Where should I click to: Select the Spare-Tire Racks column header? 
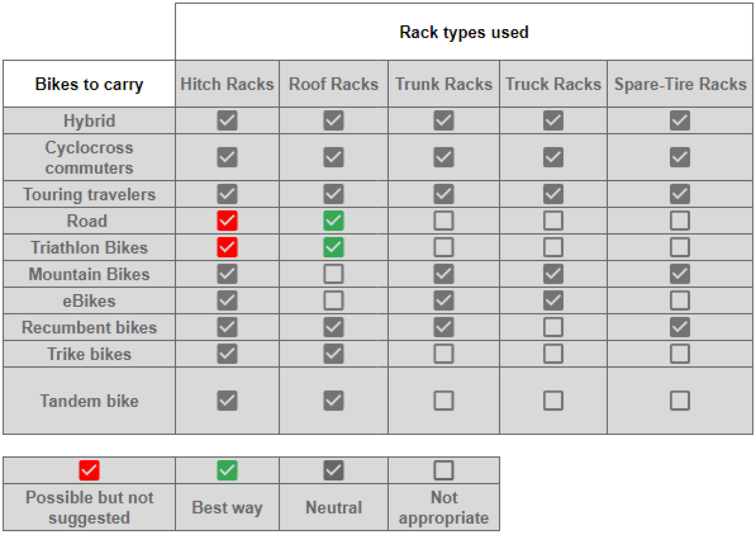coord(680,84)
